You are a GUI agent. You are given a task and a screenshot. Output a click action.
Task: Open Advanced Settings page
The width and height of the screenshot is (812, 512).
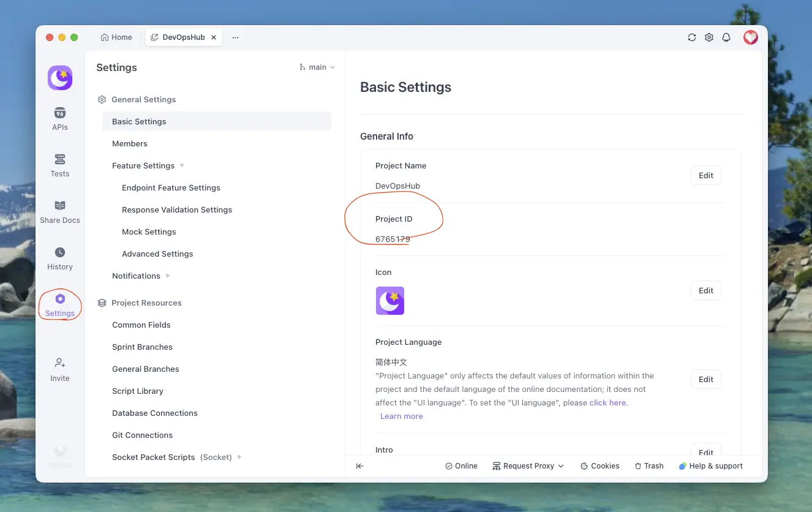pos(157,254)
